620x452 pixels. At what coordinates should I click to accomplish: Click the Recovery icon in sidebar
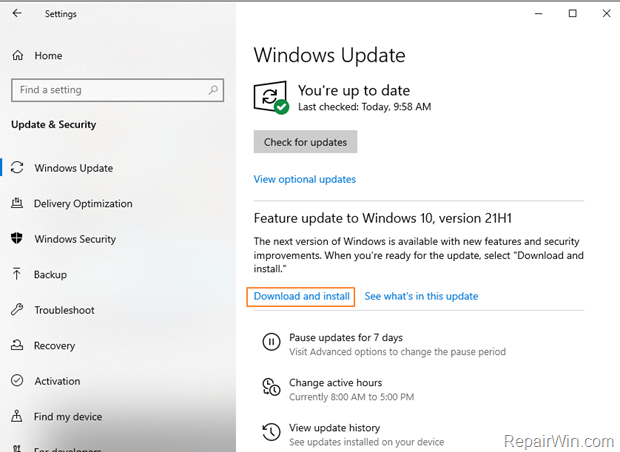(17, 345)
